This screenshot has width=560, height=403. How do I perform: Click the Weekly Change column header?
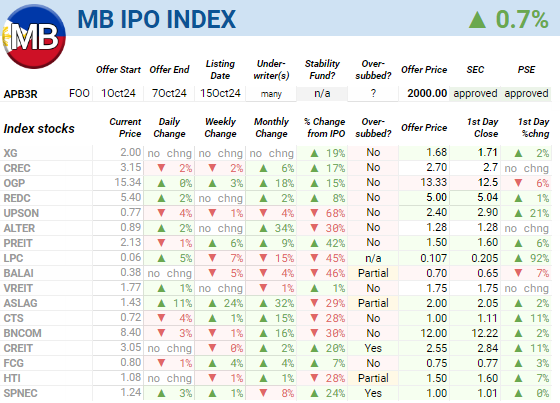[220, 128]
